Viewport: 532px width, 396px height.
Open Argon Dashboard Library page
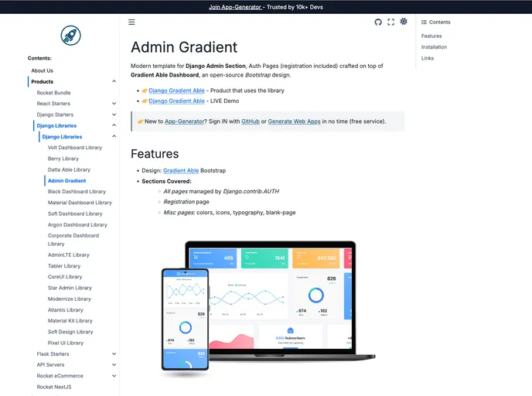click(x=77, y=224)
